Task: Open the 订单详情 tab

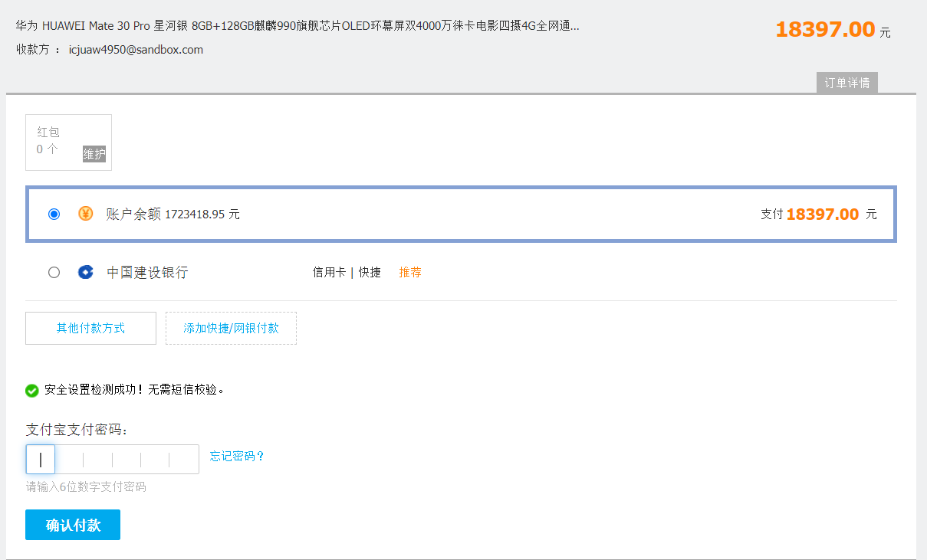Action: coord(846,83)
